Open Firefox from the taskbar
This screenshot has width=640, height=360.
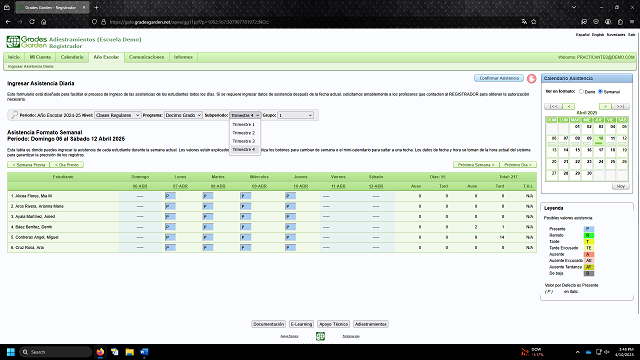pyautogui.click(x=100, y=352)
